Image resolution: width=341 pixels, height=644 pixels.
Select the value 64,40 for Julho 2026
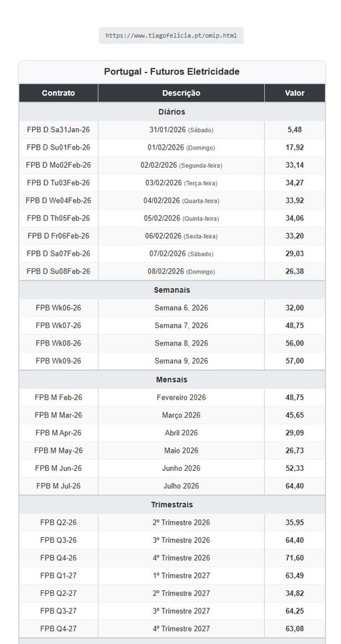(x=295, y=486)
